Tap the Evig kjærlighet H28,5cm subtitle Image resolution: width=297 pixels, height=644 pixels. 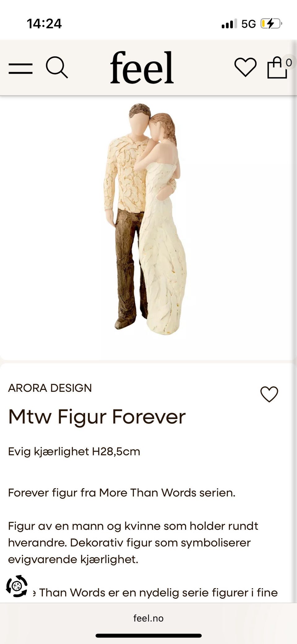74,452
